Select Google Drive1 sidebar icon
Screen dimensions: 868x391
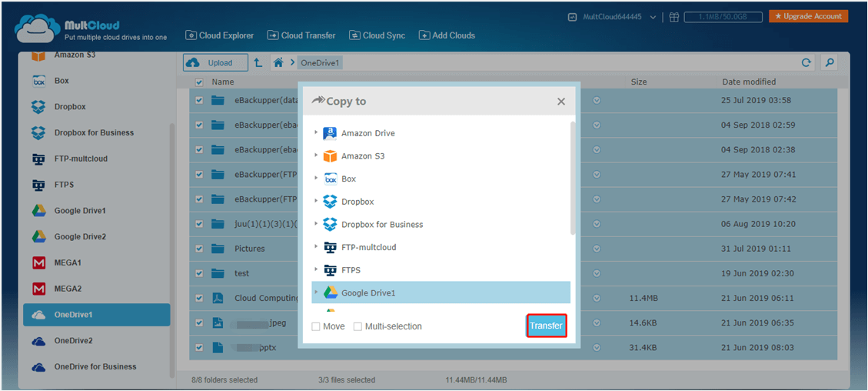(x=38, y=211)
